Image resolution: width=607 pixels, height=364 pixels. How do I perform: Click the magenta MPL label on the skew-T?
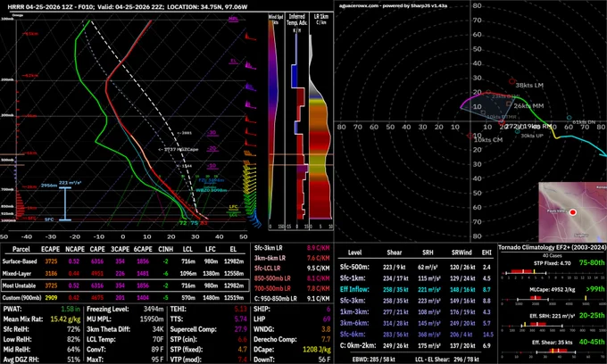tap(233, 19)
